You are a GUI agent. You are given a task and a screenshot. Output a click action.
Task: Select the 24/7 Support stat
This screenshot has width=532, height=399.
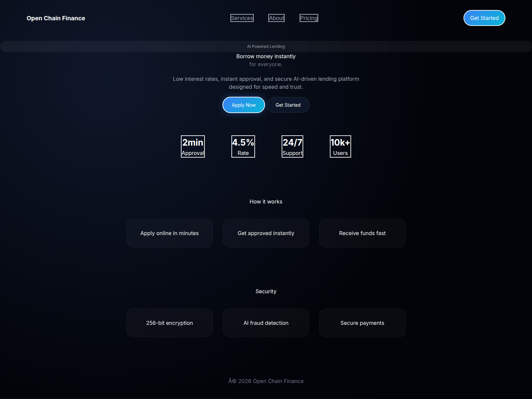(292, 146)
